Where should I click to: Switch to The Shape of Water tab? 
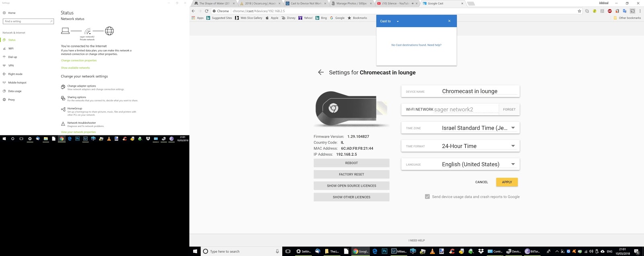point(214,3)
